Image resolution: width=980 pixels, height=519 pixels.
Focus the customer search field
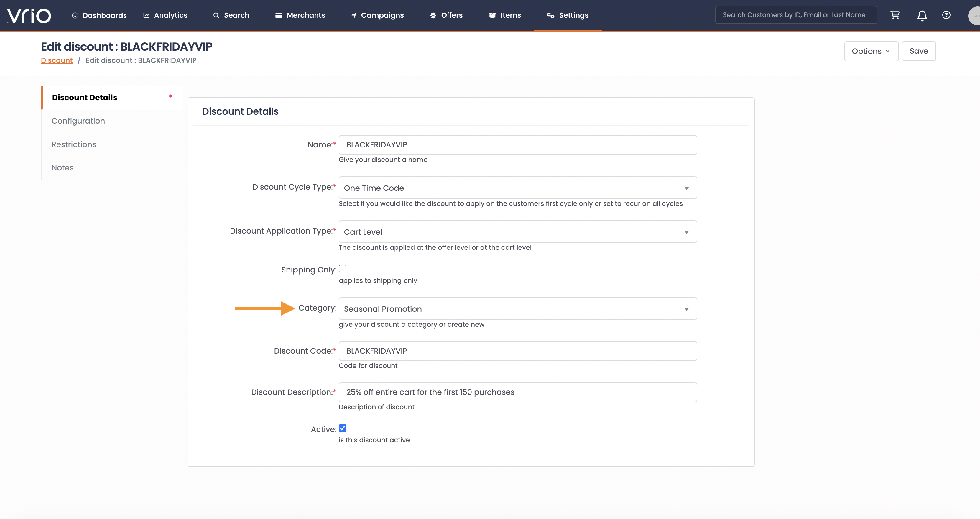click(x=796, y=15)
